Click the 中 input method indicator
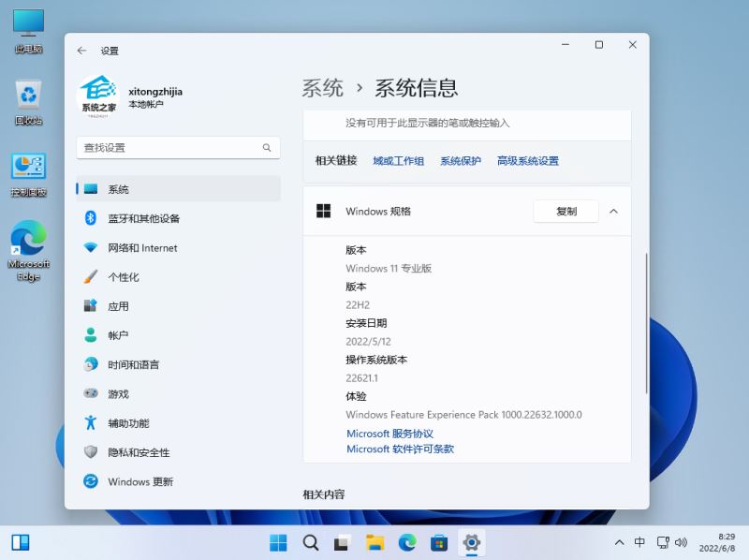749x560 pixels. pos(639,542)
